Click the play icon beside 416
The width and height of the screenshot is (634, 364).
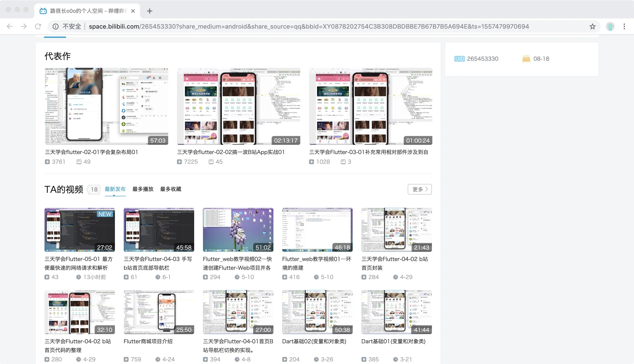(x=284, y=277)
